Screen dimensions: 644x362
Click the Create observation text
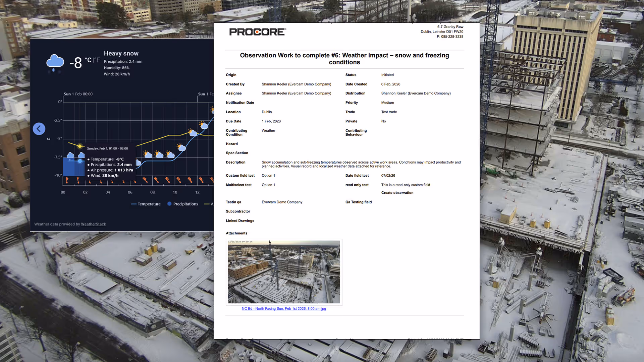click(397, 193)
